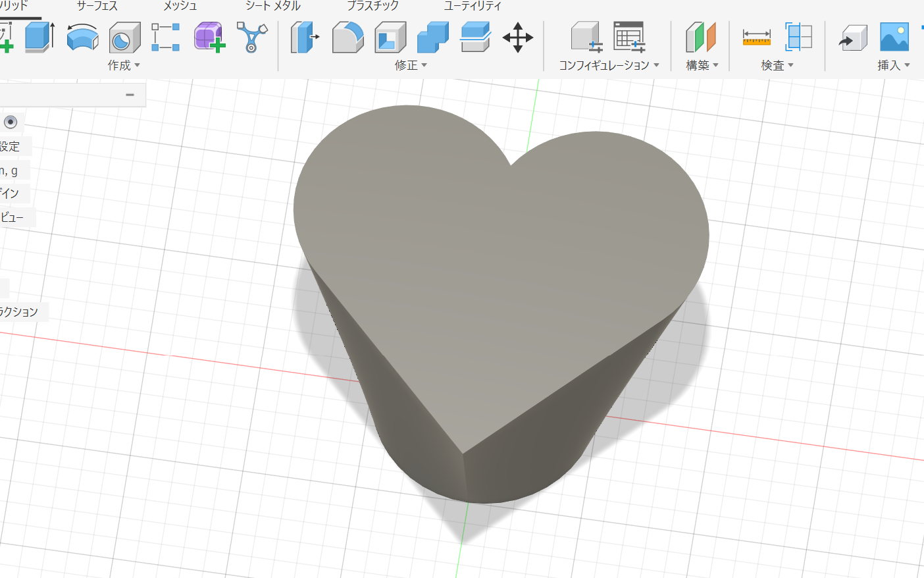Open the Create Form tool
Screen dimensions: 924x578
(x=209, y=37)
